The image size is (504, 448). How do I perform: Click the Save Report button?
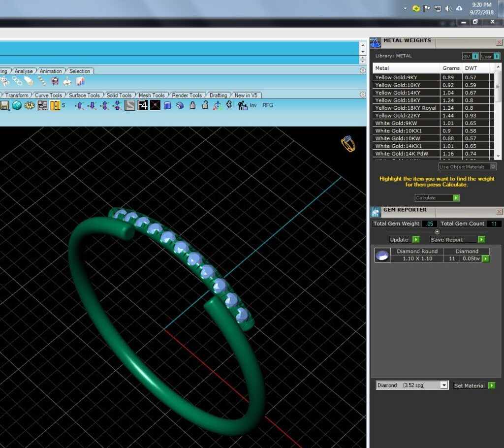[x=457, y=240]
